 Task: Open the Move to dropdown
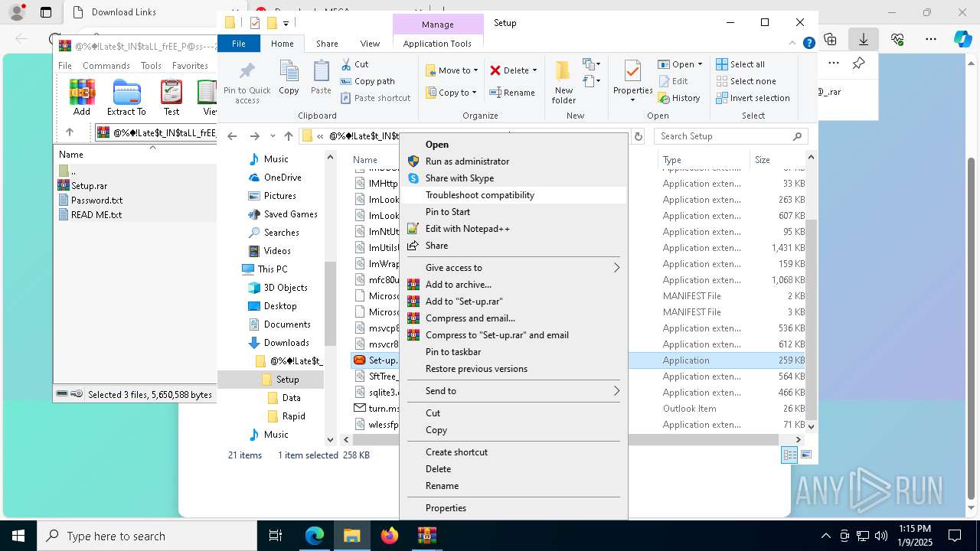tap(452, 70)
